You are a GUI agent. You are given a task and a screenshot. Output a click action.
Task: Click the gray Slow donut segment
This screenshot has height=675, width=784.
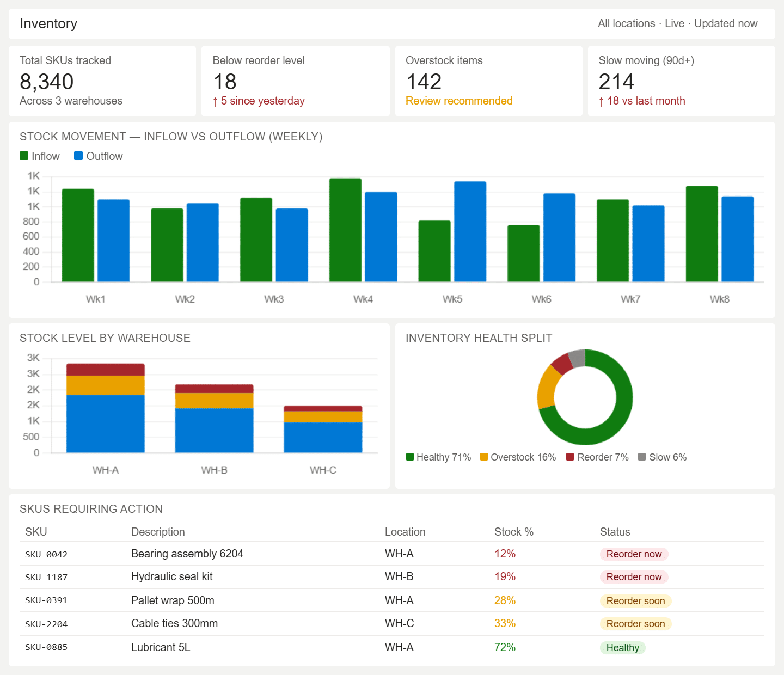click(578, 358)
